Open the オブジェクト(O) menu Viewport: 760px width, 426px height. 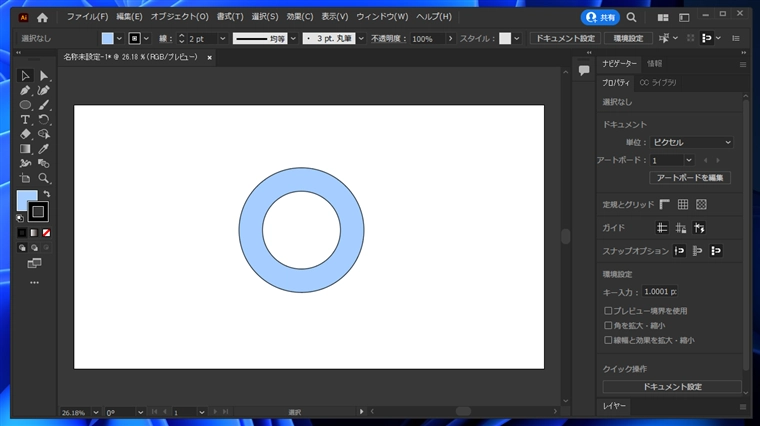pyautogui.click(x=179, y=17)
